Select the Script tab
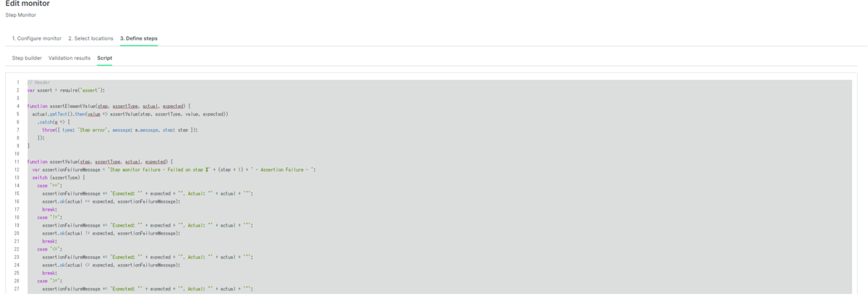The width and height of the screenshot is (868, 296). pyautogui.click(x=105, y=58)
